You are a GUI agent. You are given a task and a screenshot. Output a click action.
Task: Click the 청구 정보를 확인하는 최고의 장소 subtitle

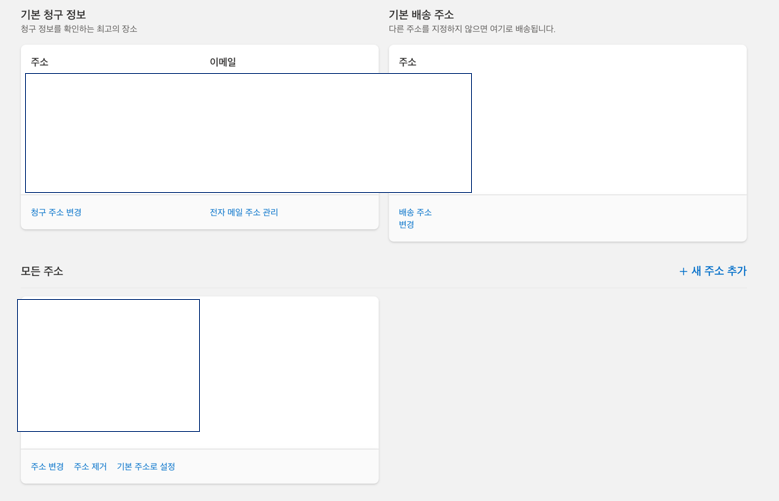(79, 29)
